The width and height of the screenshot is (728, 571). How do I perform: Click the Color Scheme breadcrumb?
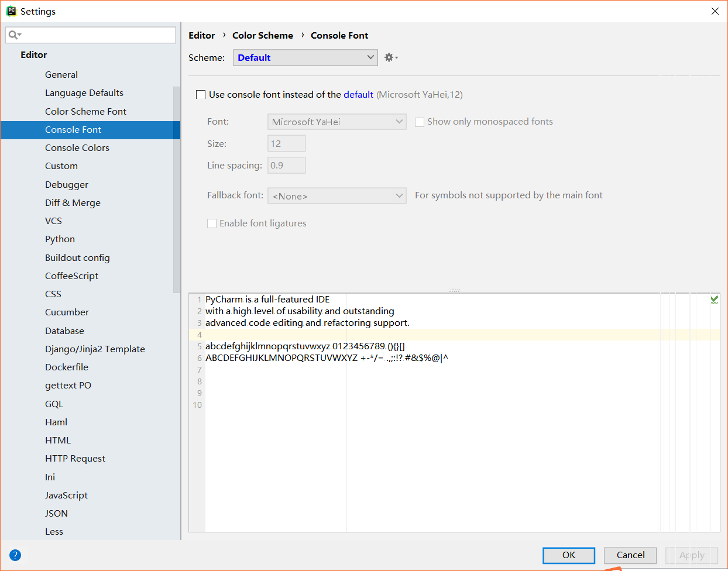(x=262, y=35)
